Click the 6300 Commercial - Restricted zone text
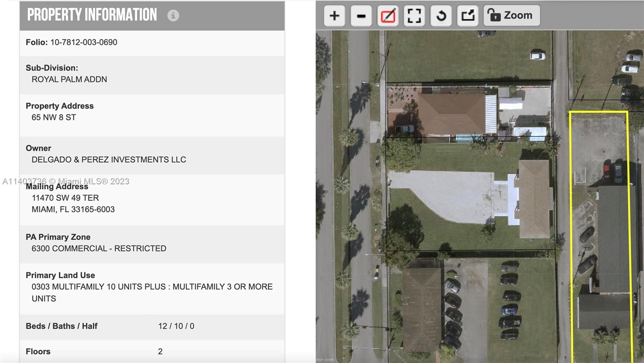This screenshot has height=363, width=644. (99, 249)
